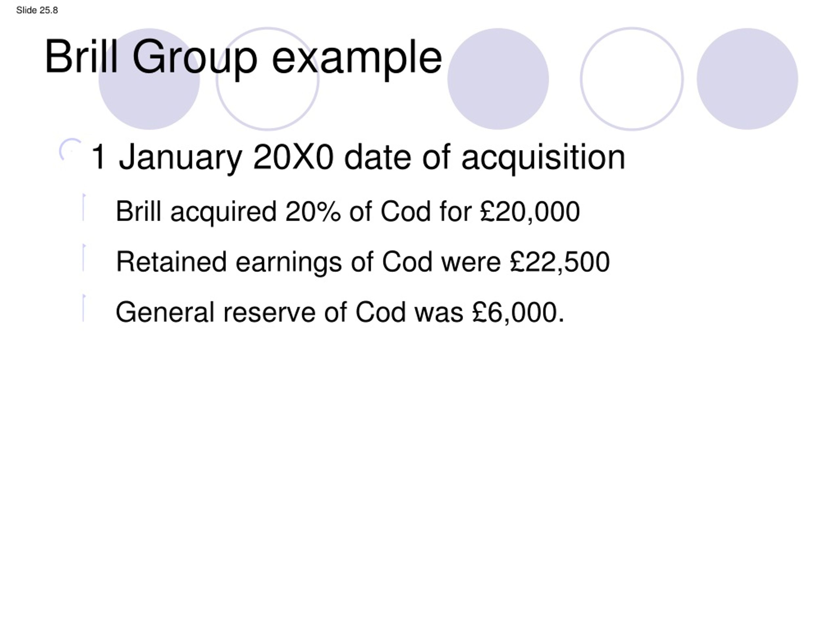Click the first filled lavender circle behind title
Screen dimensions: 840x630
(149, 79)
